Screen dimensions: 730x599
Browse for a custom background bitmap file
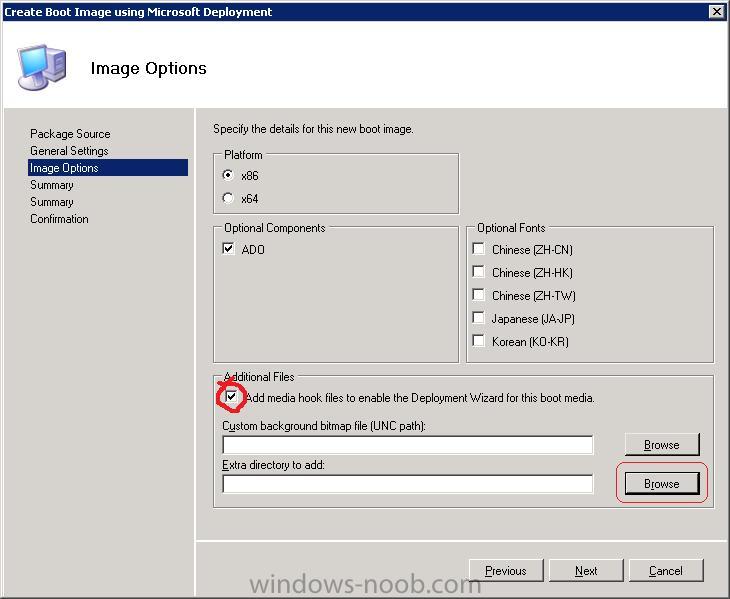[662, 445]
